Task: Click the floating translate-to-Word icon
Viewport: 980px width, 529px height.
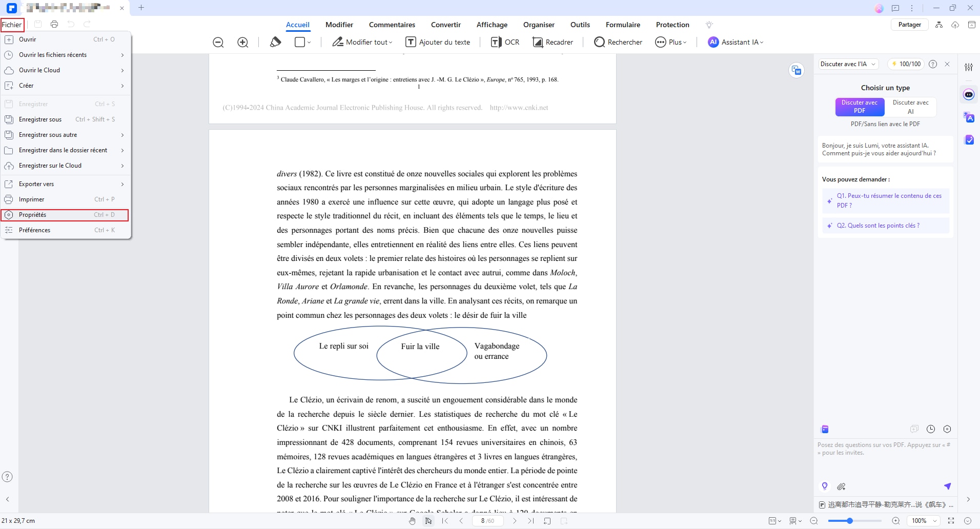Action: tap(797, 71)
